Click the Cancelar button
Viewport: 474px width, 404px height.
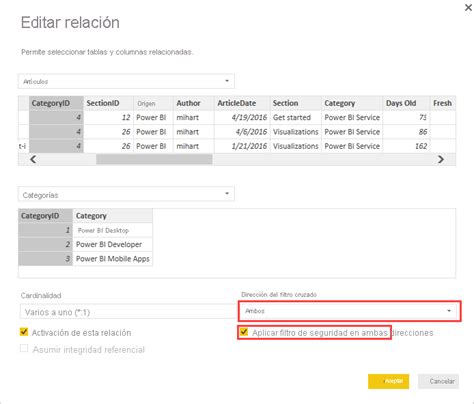tap(438, 381)
